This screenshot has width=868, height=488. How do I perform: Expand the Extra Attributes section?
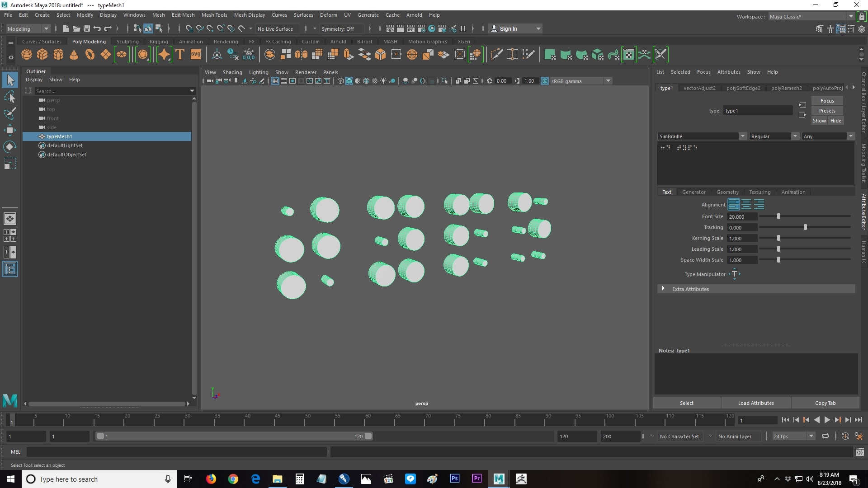[756, 289]
